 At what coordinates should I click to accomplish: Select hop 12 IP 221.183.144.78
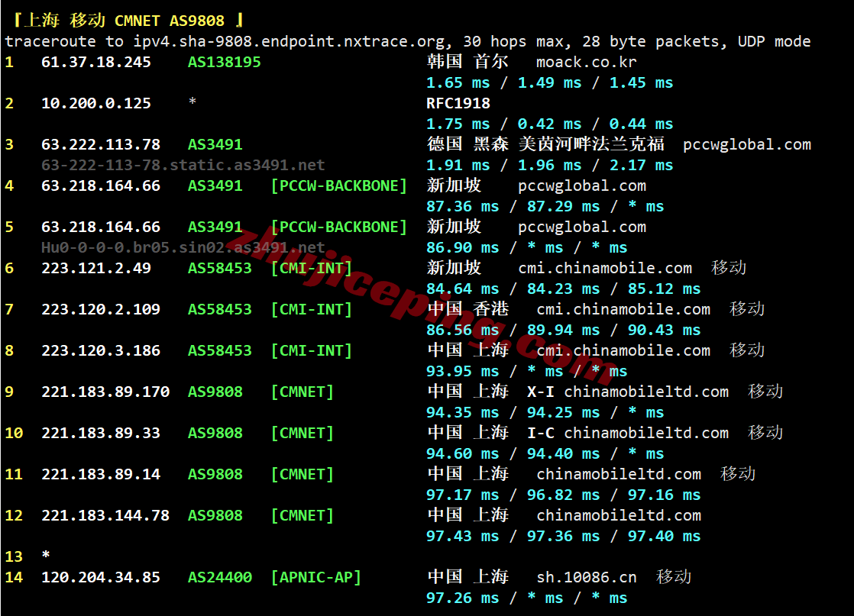pyautogui.click(x=105, y=515)
